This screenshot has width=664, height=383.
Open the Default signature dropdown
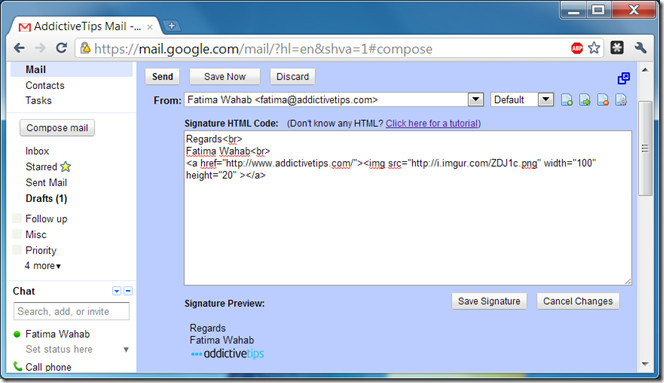tap(546, 100)
